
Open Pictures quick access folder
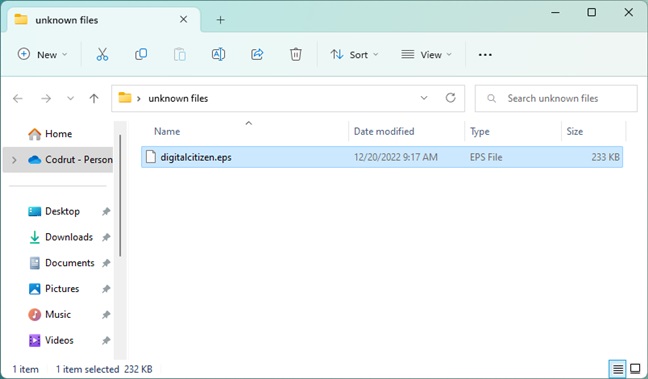point(54,288)
